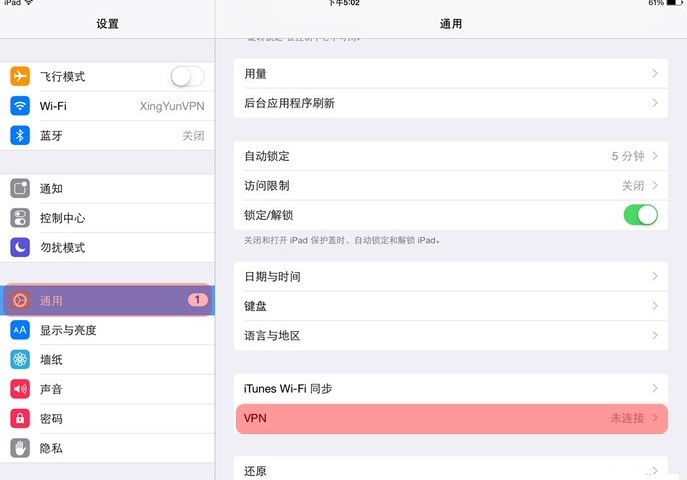This screenshot has height=480, width=687.
Task: Open iTunes Wi-Fi 同步 settings
Action: tap(451, 388)
